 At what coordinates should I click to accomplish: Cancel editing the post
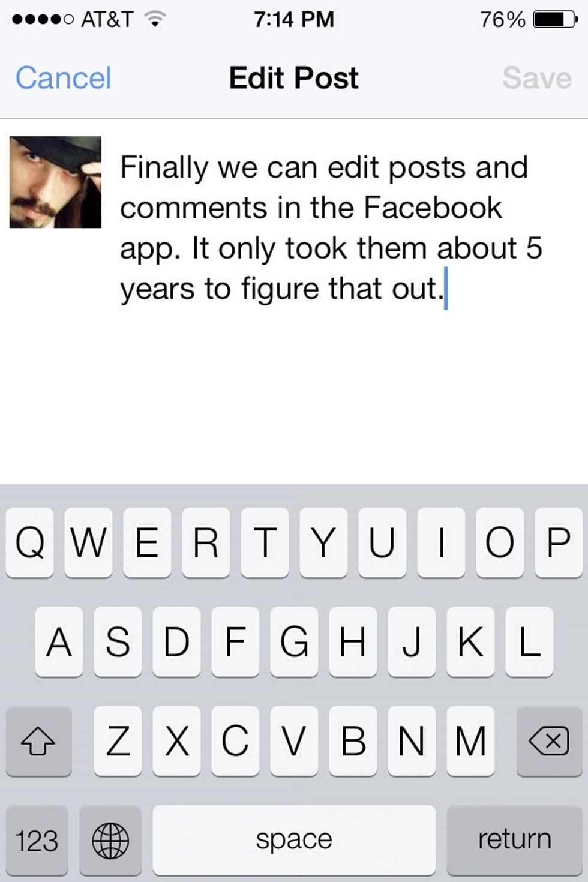[64, 78]
